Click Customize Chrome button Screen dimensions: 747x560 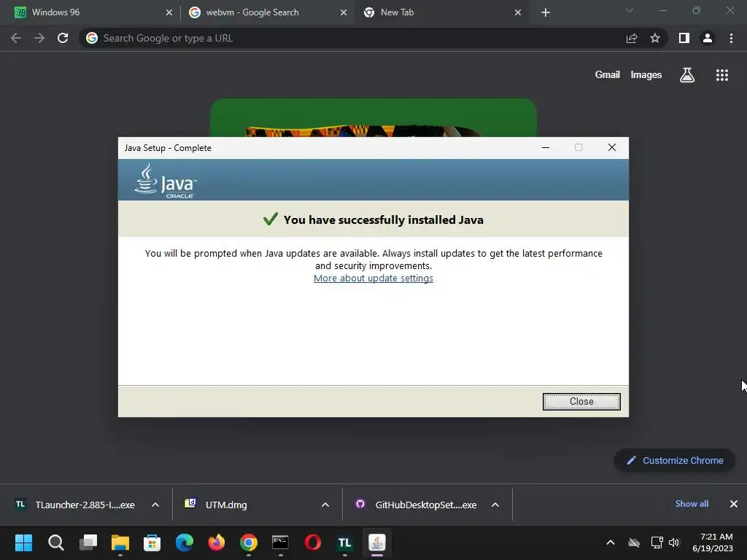coord(675,461)
